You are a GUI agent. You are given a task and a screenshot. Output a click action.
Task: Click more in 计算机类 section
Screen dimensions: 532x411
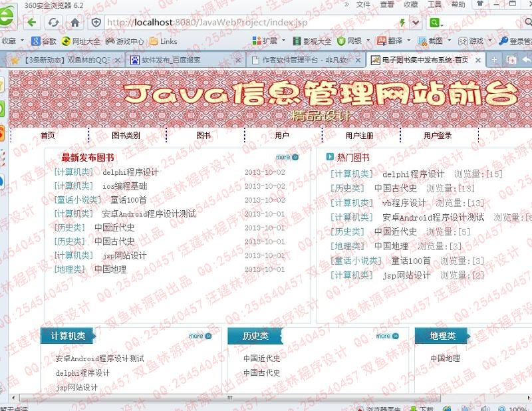point(200,336)
